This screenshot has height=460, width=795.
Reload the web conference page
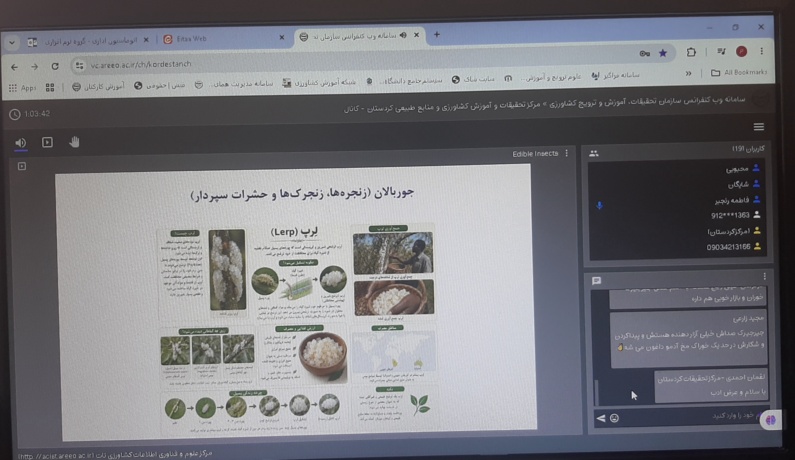coord(55,66)
